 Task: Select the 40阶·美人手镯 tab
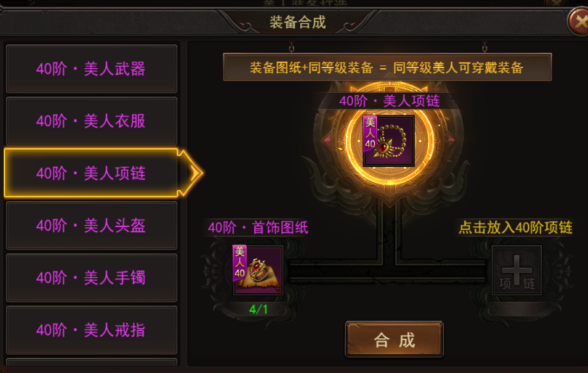click(91, 278)
